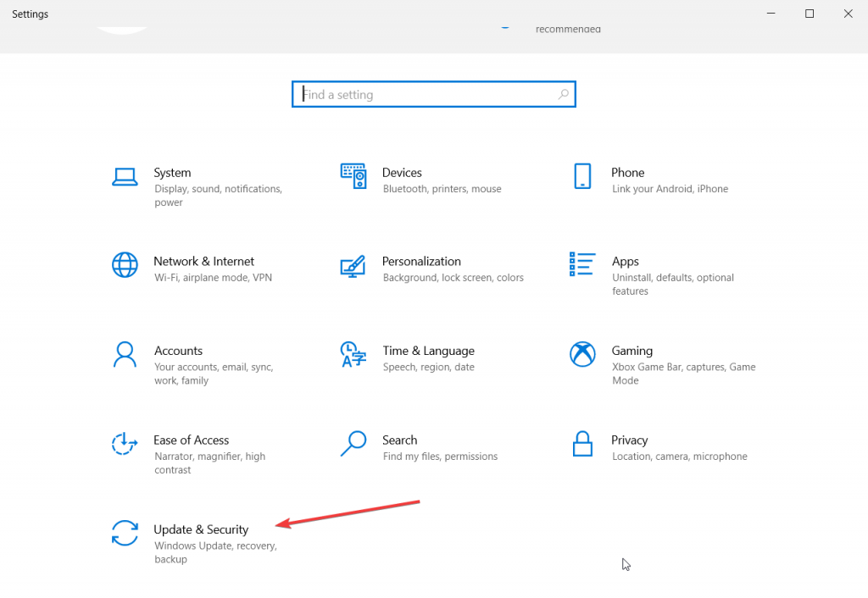The image size is (868, 598).
Task: Open the Devices keyboard and speaker icon
Action: 353,176
